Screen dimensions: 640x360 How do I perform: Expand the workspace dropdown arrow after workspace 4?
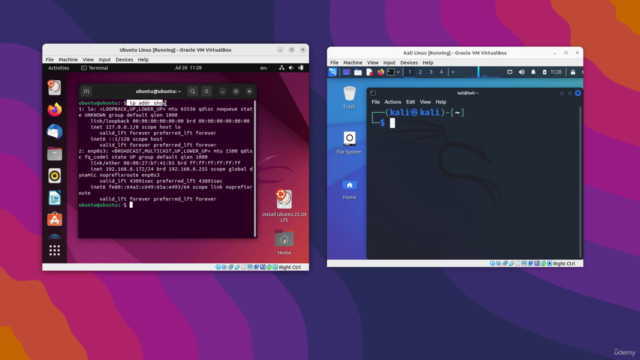(x=453, y=72)
